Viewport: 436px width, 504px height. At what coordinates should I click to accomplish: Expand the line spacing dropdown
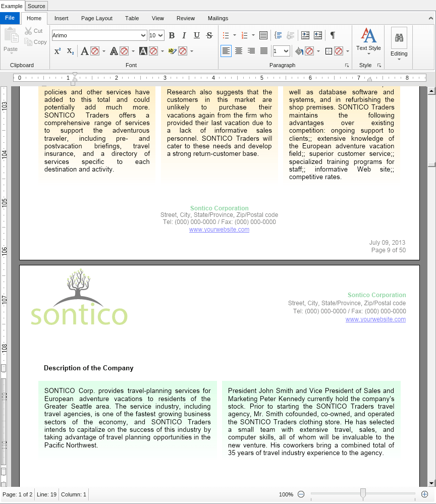(x=286, y=51)
